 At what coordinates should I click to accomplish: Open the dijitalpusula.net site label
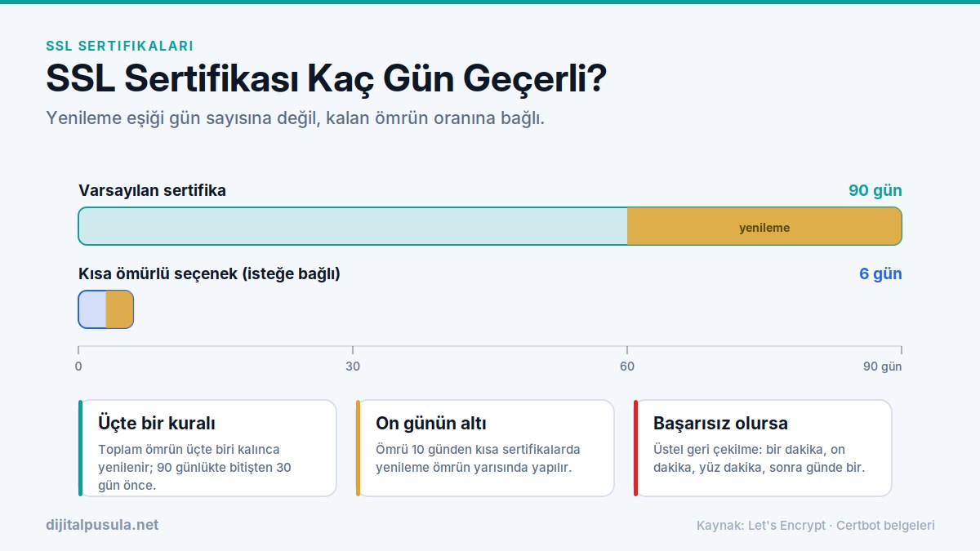point(102,525)
